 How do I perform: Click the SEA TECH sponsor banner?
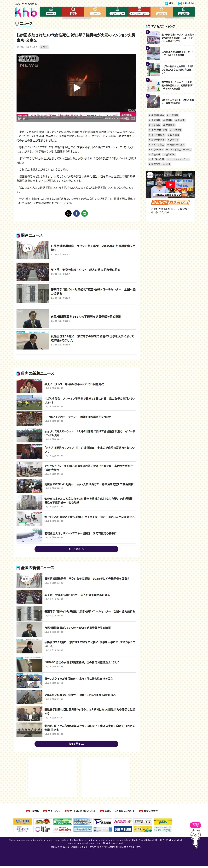(x=123, y=829)
